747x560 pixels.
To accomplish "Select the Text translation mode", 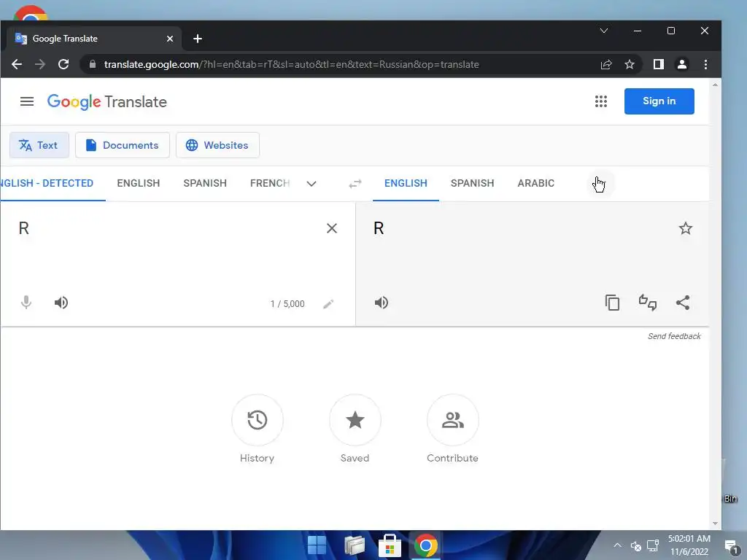I will pos(39,145).
